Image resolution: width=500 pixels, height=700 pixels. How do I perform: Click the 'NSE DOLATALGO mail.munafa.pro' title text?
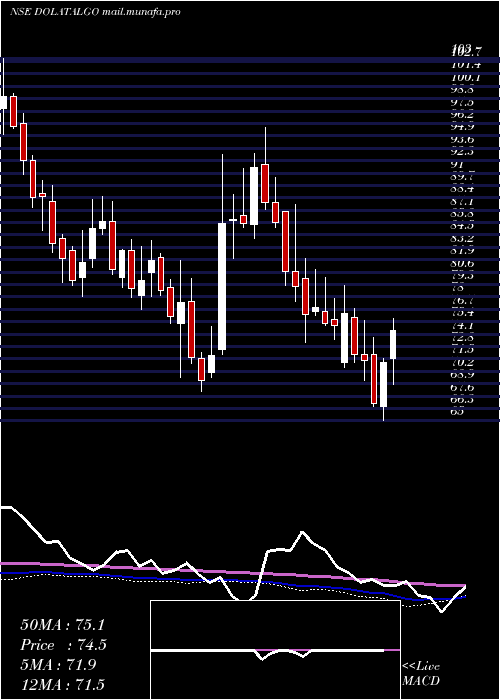[x=95, y=12]
